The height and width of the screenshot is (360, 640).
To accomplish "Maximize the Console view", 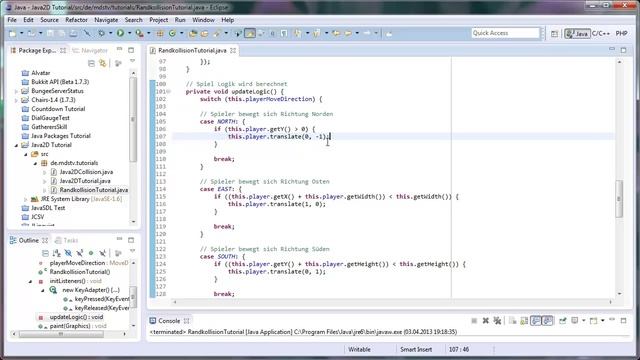I will tap(623, 321).
